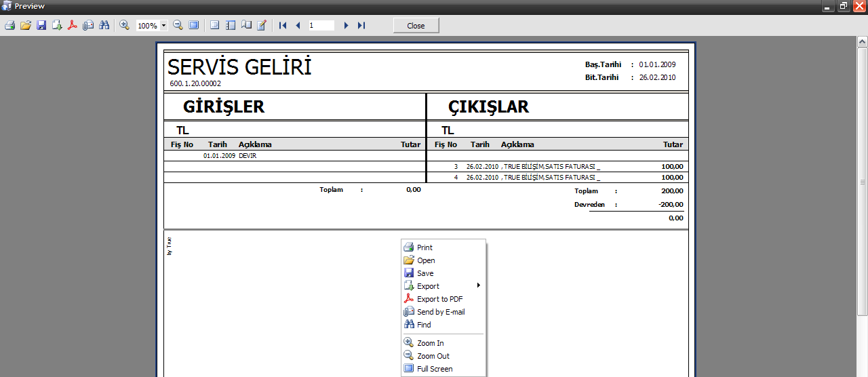Click the vertical scrollbar down arrow
Viewport: 868px width, 377px height.
click(863, 372)
